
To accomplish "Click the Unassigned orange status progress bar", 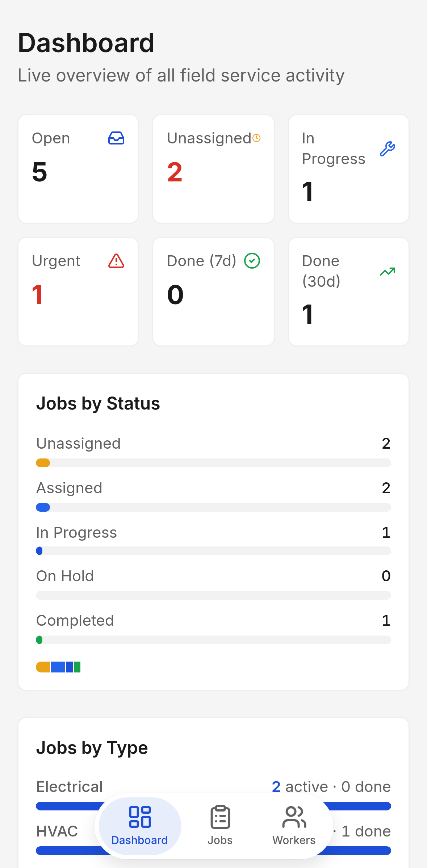I will click(x=213, y=463).
